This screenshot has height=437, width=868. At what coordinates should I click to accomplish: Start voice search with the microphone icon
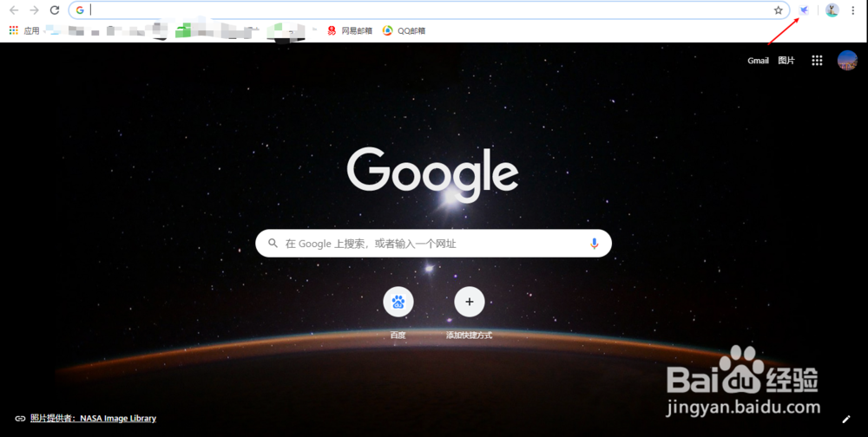(x=594, y=244)
